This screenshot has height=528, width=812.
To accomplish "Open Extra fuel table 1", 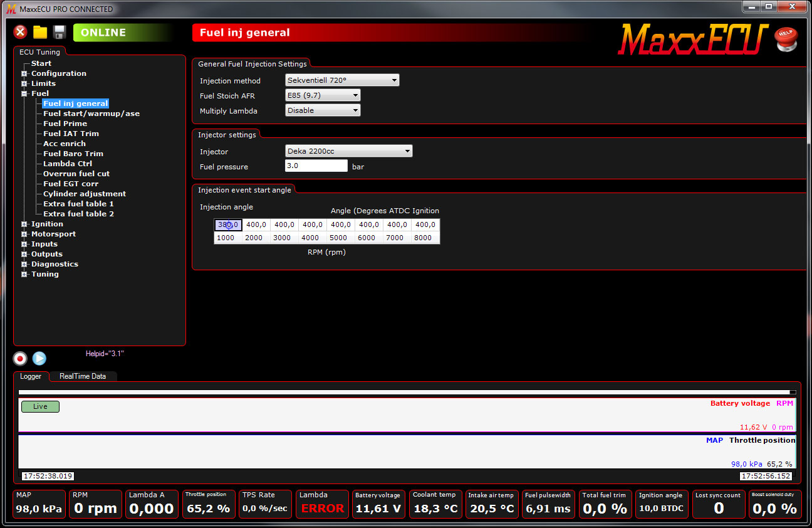I will pos(78,204).
